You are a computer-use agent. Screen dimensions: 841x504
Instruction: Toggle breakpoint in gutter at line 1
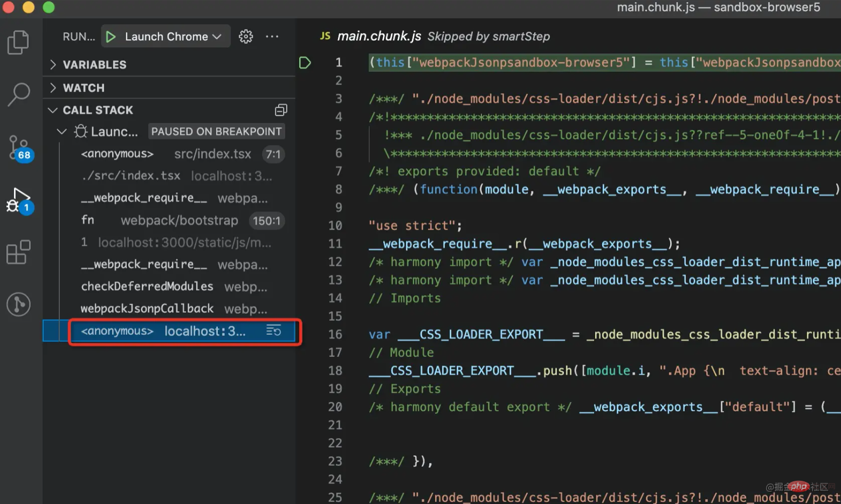pos(305,63)
